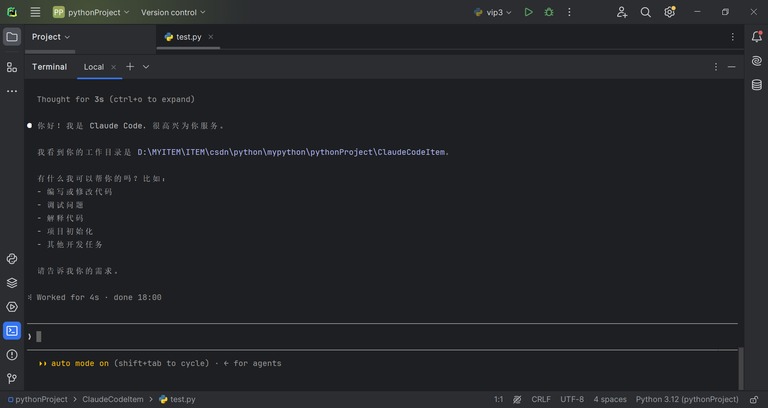Add a new terminal session
This screenshot has height=408, width=768.
point(130,67)
